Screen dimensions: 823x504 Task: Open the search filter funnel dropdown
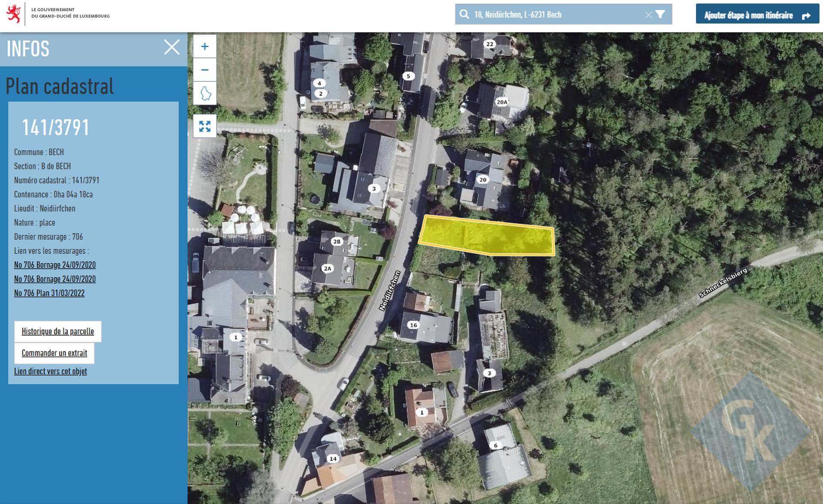(x=660, y=14)
